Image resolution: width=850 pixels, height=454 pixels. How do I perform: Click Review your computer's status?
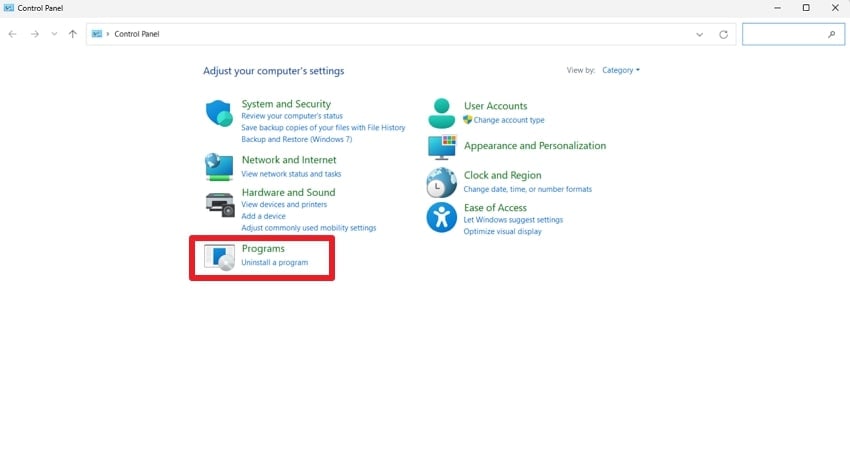click(x=292, y=116)
